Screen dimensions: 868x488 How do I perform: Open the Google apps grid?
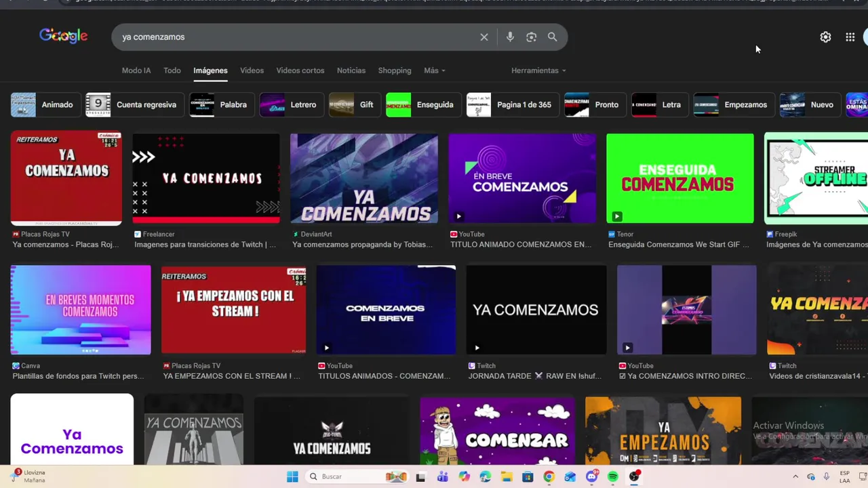(x=850, y=37)
